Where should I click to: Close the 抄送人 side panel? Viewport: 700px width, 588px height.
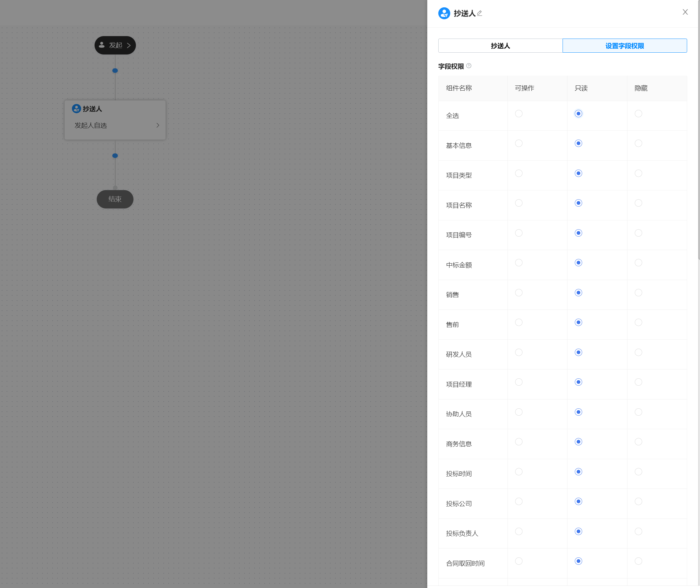(685, 12)
